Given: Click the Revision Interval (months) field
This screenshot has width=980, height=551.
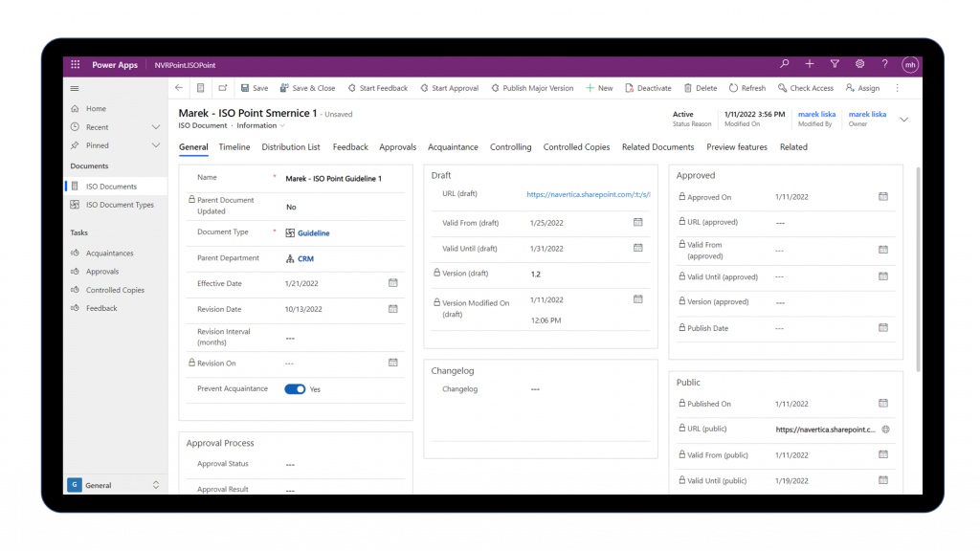Looking at the screenshot, I should [344, 338].
